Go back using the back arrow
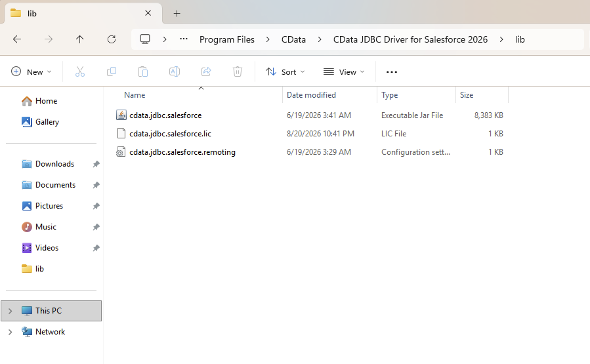 click(x=17, y=39)
